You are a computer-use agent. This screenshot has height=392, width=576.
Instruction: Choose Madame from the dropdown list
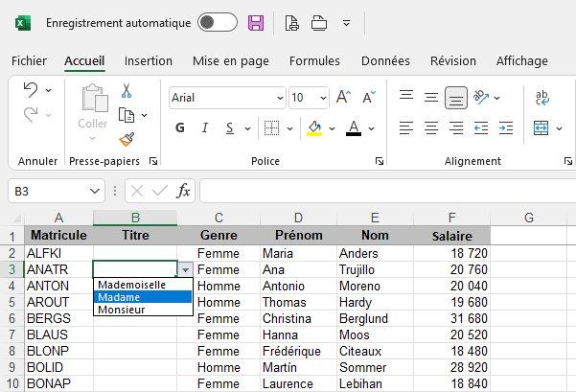143,297
